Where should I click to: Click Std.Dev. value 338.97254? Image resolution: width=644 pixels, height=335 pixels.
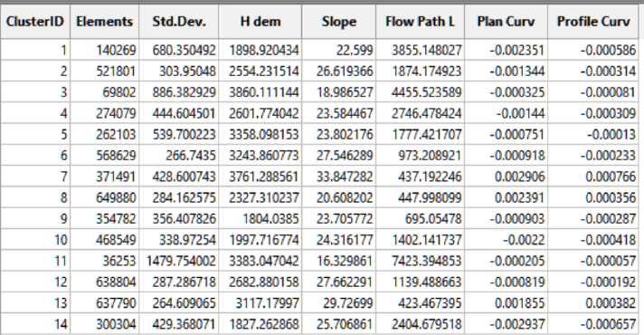pos(179,240)
